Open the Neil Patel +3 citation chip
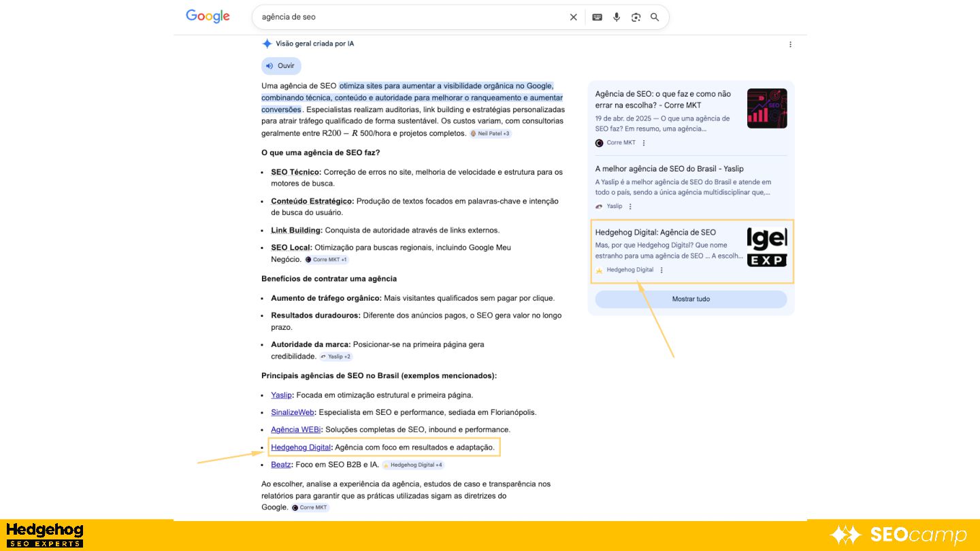Image resolution: width=980 pixels, height=551 pixels. coord(490,133)
